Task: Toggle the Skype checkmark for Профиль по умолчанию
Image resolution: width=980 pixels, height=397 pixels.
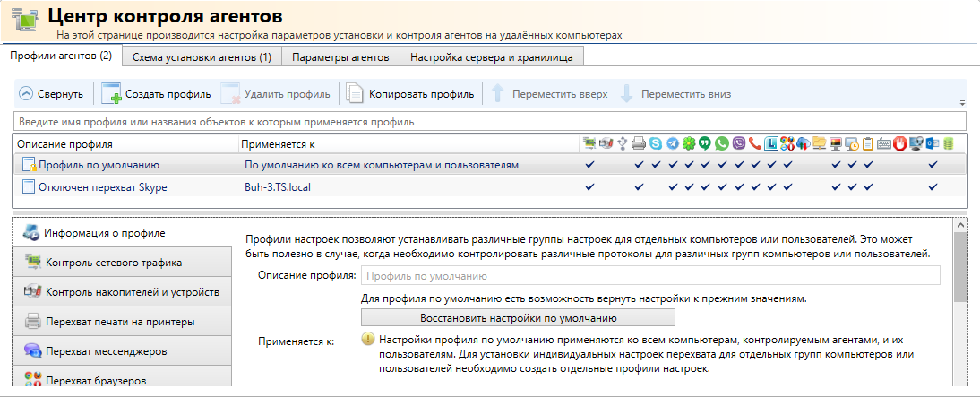Action: pyautogui.click(x=656, y=165)
